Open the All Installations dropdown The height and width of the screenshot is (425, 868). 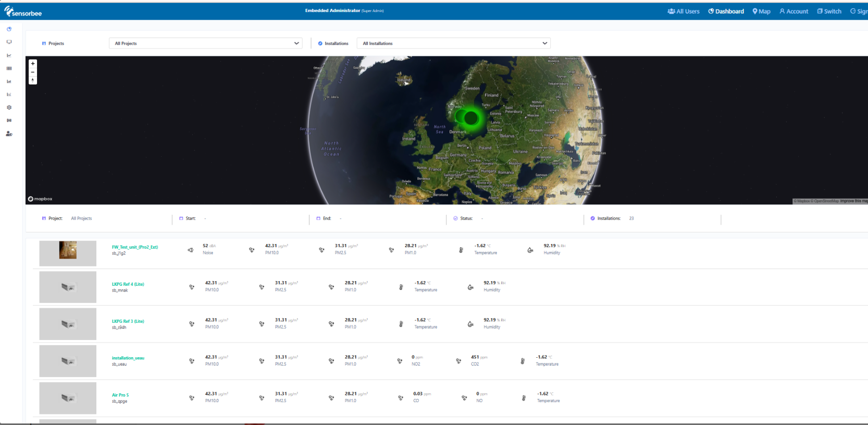[x=453, y=43]
